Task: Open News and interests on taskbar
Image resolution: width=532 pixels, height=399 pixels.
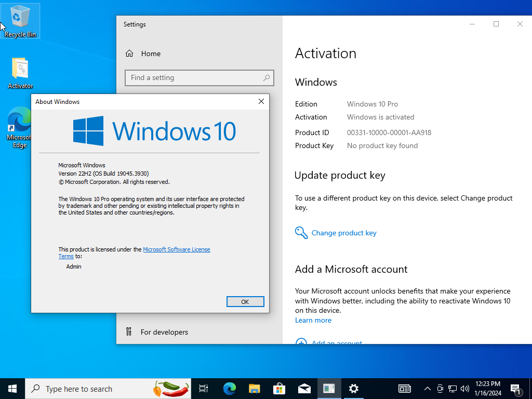Action: [404, 389]
